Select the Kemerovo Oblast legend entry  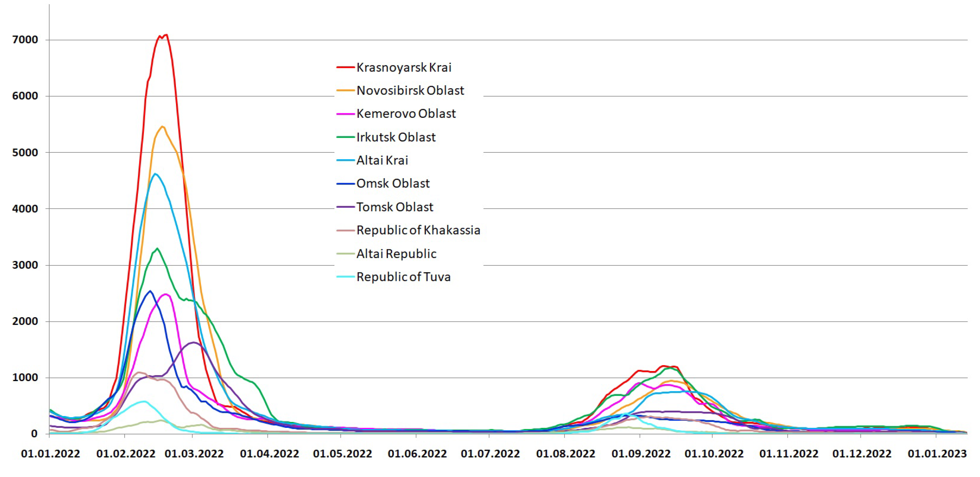(x=406, y=114)
